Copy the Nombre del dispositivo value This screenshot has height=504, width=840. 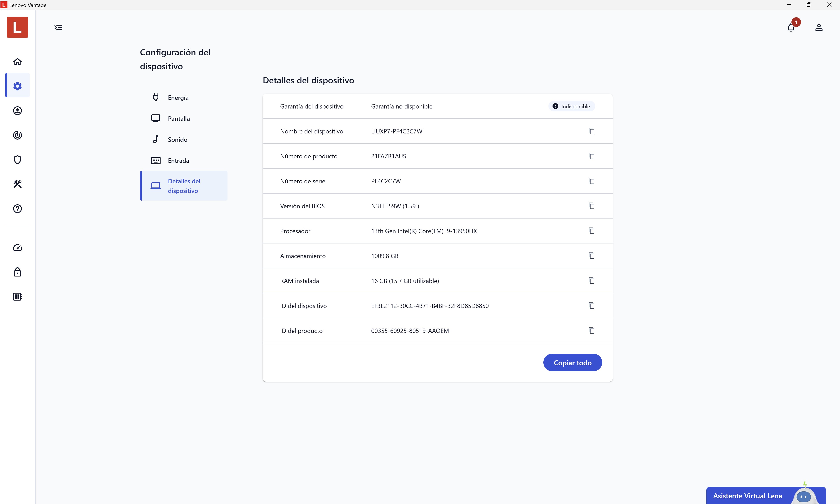pos(591,131)
